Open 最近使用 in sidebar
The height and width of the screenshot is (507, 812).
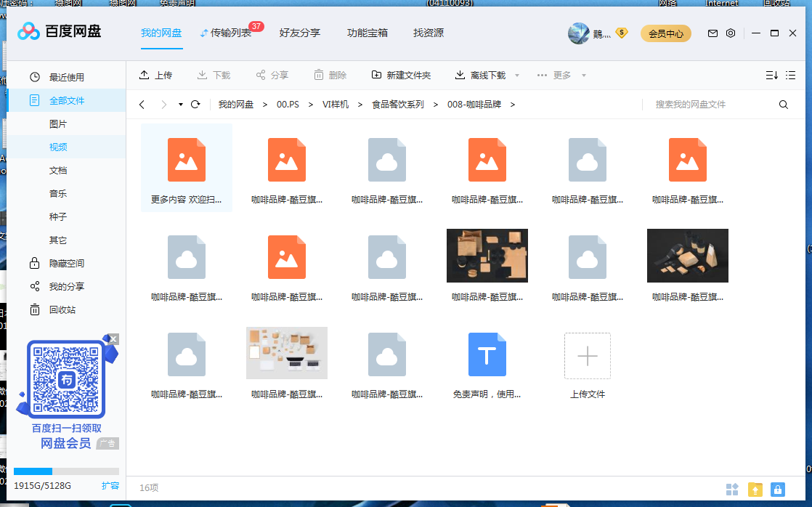(66, 77)
